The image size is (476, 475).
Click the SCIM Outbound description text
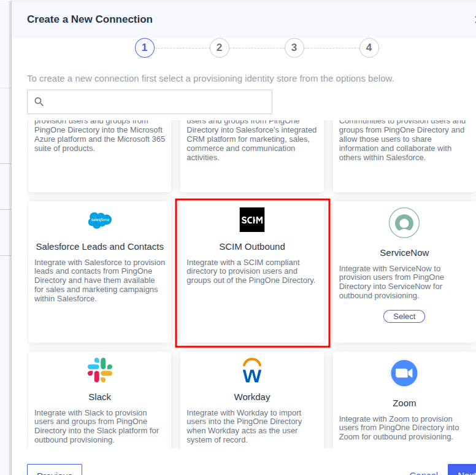click(251, 271)
